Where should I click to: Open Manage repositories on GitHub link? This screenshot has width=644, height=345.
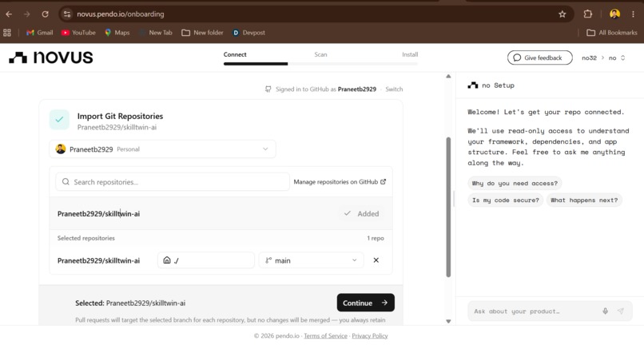pyautogui.click(x=340, y=181)
